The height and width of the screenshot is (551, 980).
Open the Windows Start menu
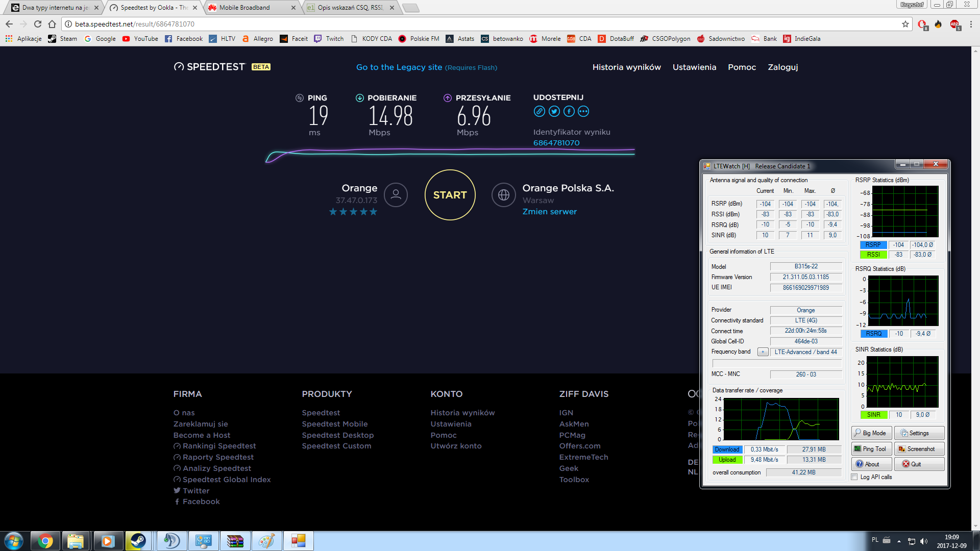click(14, 541)
